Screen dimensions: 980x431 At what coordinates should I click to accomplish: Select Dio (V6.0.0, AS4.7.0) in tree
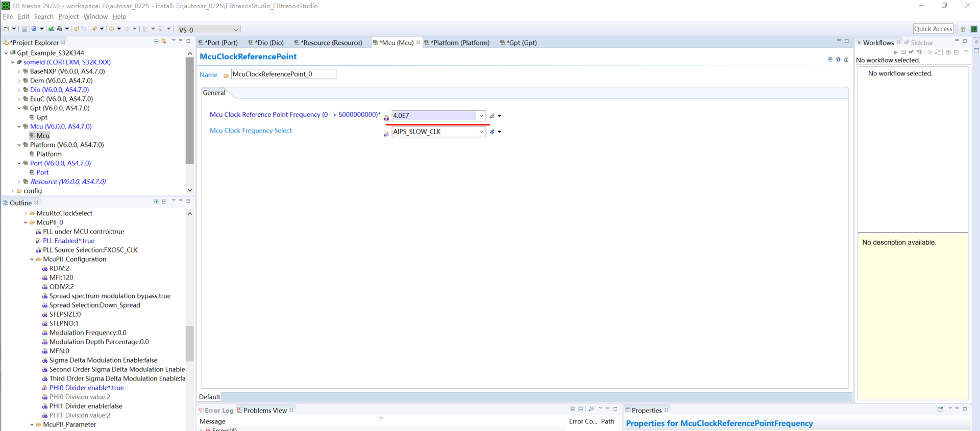point(59,90)
